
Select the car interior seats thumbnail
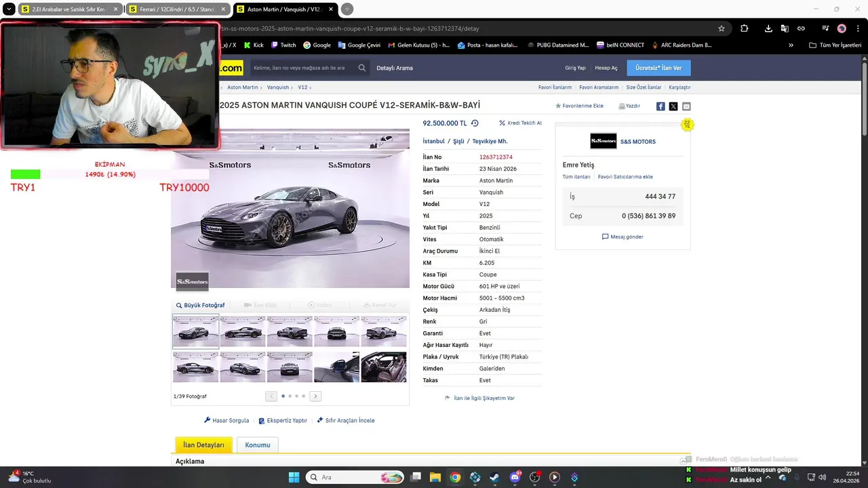click(384, 367)
